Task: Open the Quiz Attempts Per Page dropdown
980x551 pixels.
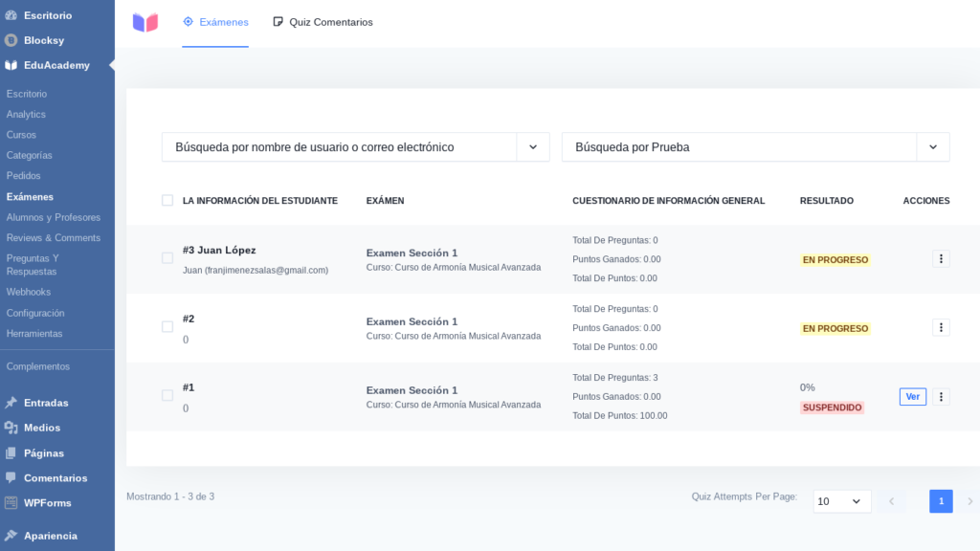Action: 842,501
